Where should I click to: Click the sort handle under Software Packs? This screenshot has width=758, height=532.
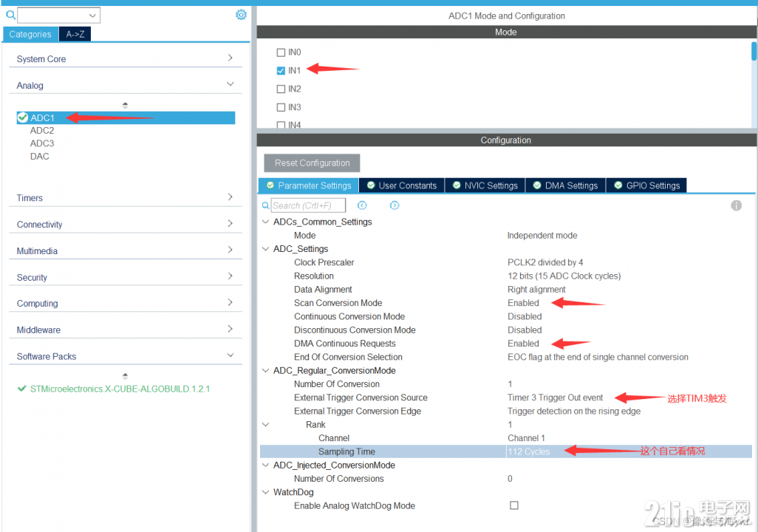[x=125, y=376]
